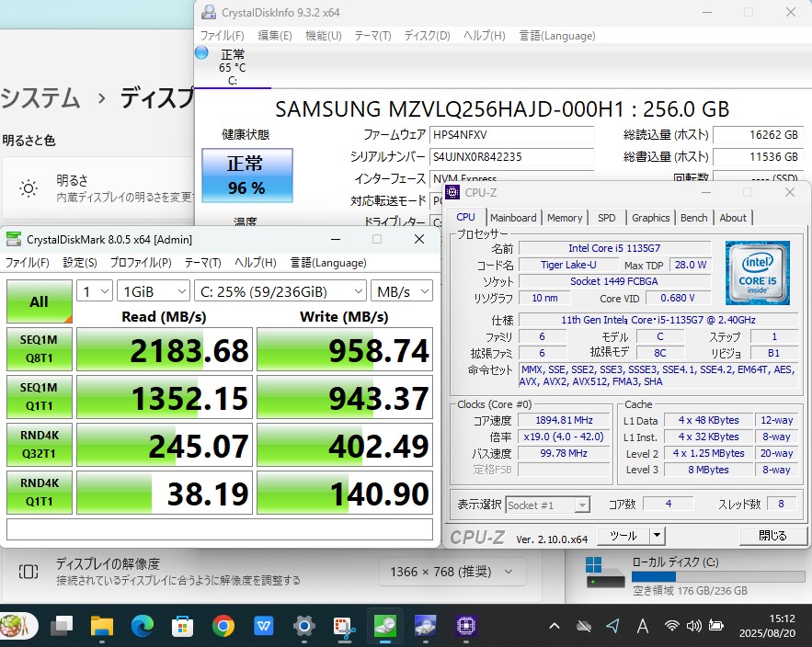Switch to CrystalDiskInfo on the taskbar
This screenshot has width=812, height=647.
(425, 626)
